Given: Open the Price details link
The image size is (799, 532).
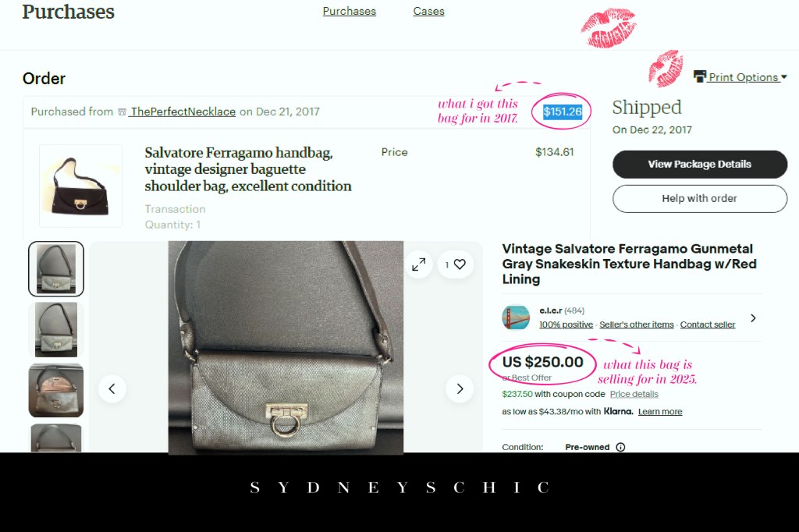Looking at the screenshot, I should [634, 394].
